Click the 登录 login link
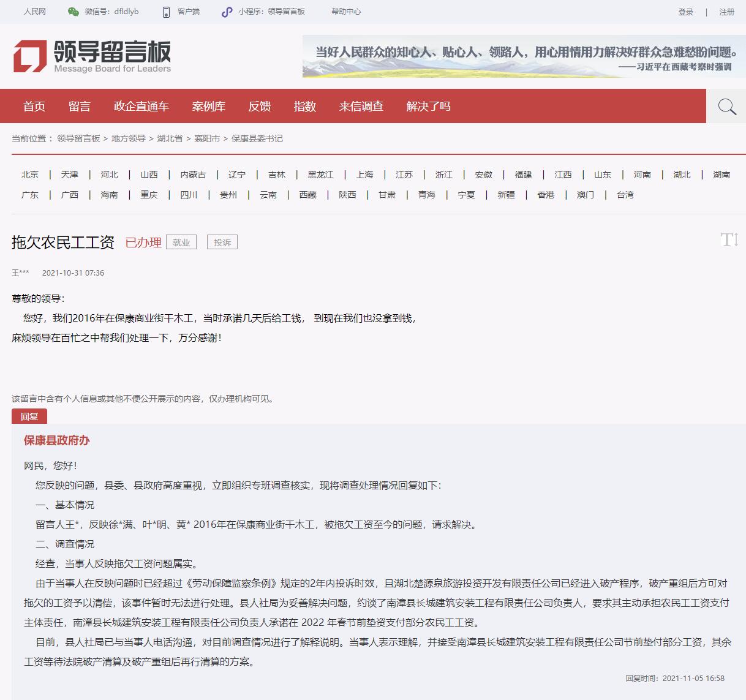The height and width of the screenshot is (700, 746). pyautogui.click(x=685, y=12)
